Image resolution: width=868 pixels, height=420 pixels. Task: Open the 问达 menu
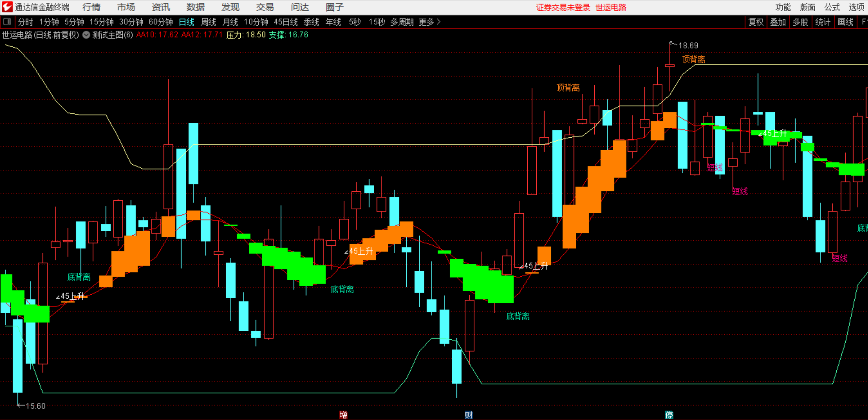(x=300, y=7)
